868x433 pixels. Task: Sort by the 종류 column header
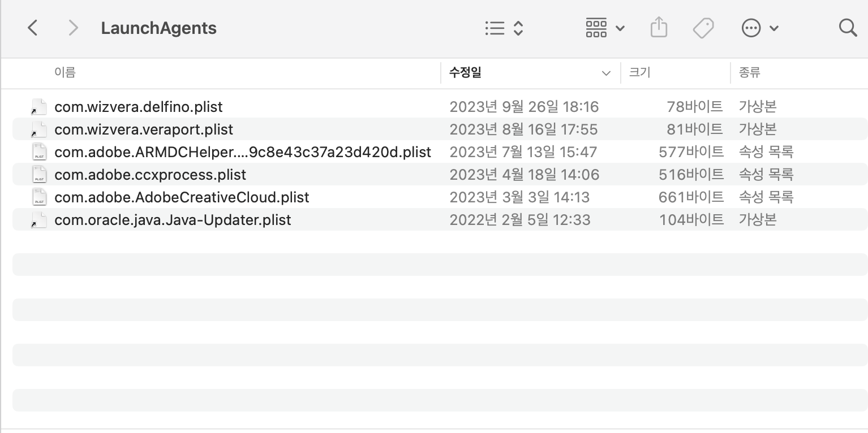749,72
